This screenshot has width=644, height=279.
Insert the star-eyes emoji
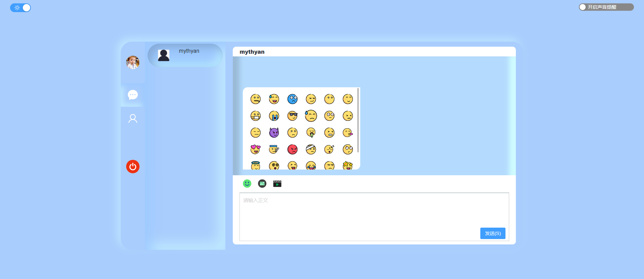pyautogui.click(x=348, y=165)
